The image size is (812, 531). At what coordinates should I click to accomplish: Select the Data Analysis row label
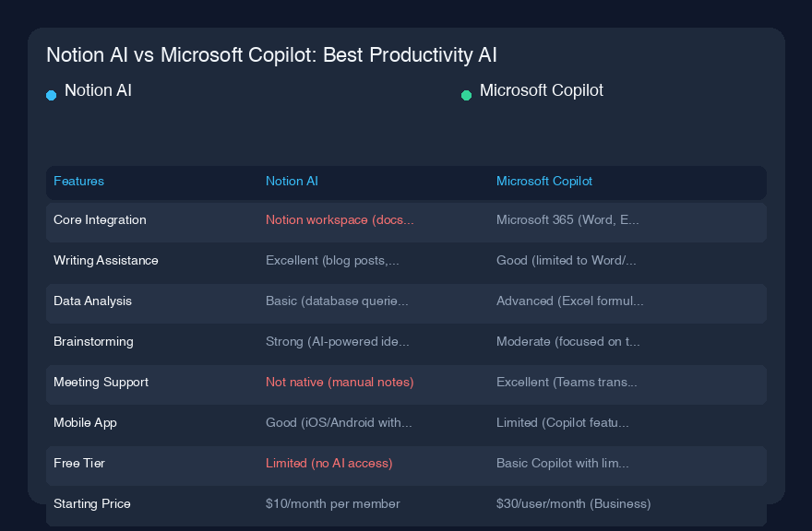coord(92,301)
